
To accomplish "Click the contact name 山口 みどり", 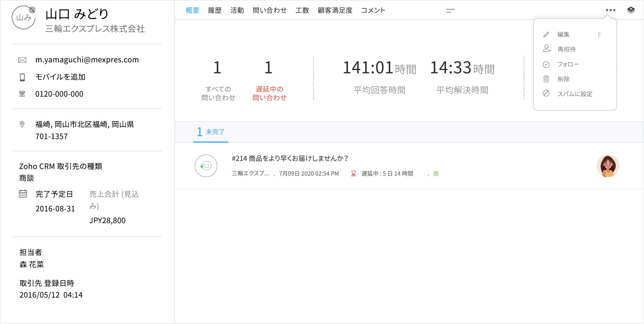I will 77,14.
